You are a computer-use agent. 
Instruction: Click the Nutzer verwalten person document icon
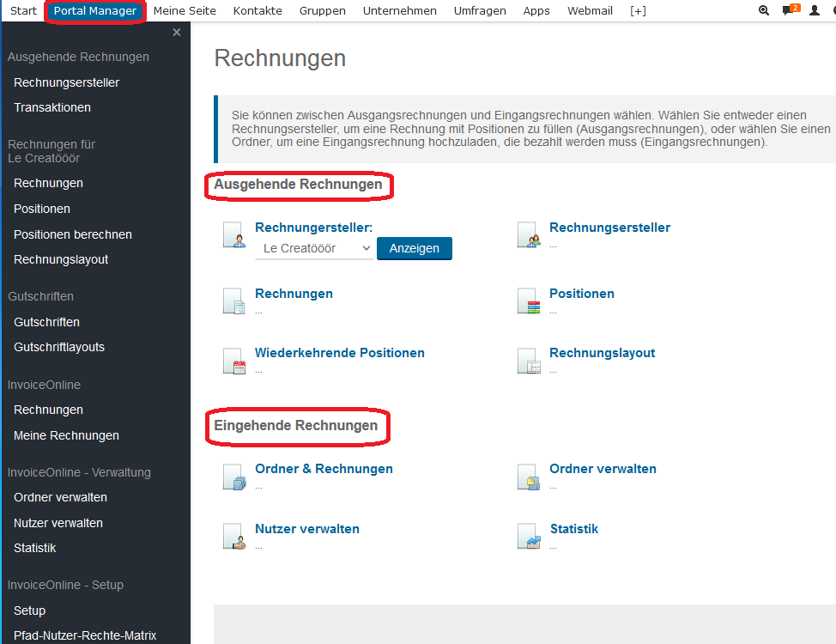point(235,536)
